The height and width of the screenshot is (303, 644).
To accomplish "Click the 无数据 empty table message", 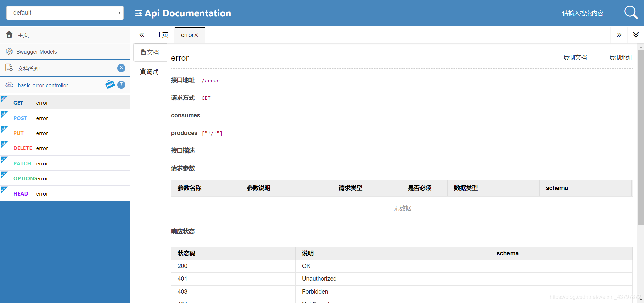I will [402, 208].
